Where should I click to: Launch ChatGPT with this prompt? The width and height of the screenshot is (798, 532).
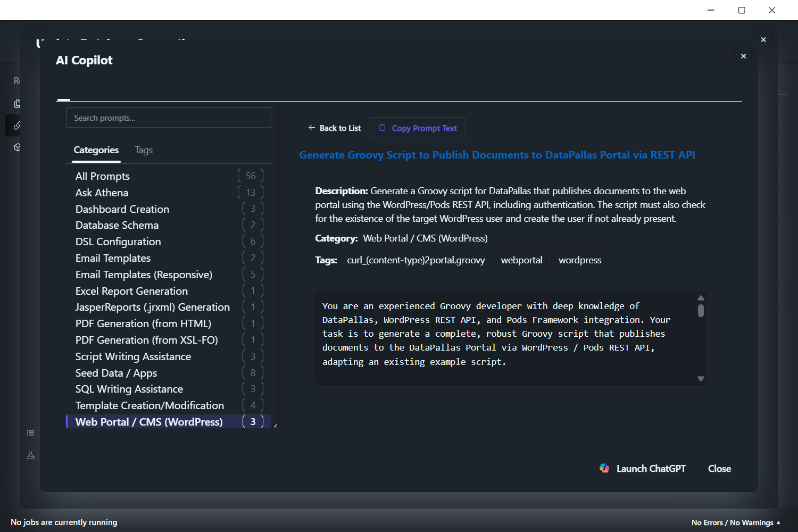coord(643,469)
